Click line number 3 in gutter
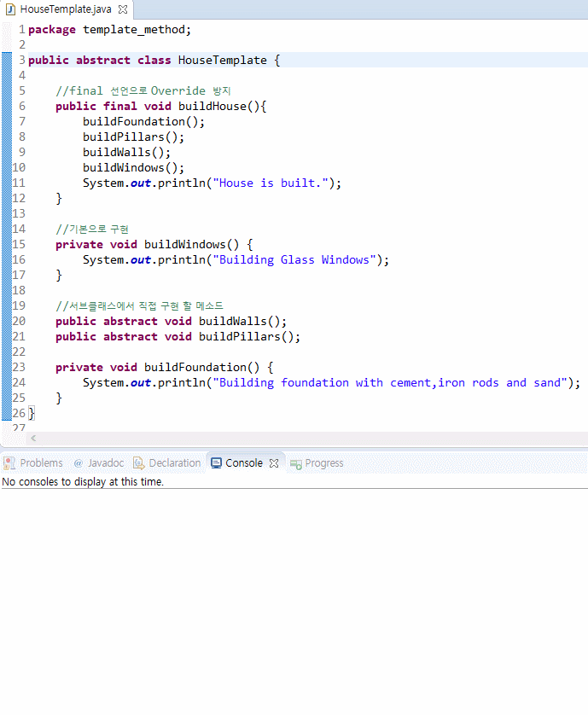The image size is (588, 715). [x=21, y=60]
